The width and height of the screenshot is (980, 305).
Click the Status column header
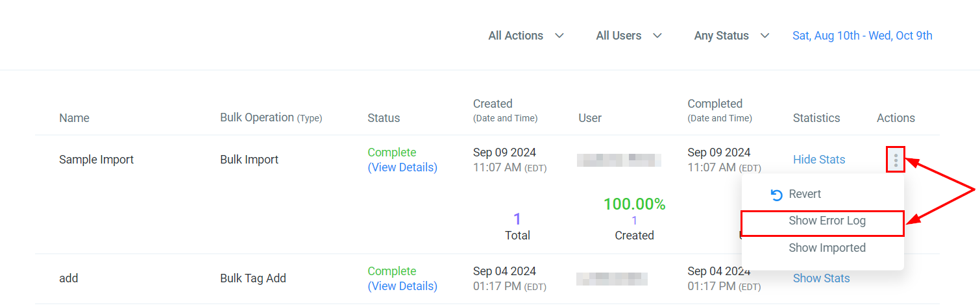384,118
